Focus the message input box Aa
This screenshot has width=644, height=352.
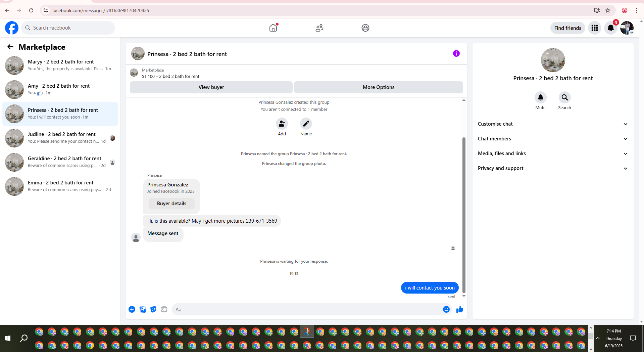click(307, 309)
